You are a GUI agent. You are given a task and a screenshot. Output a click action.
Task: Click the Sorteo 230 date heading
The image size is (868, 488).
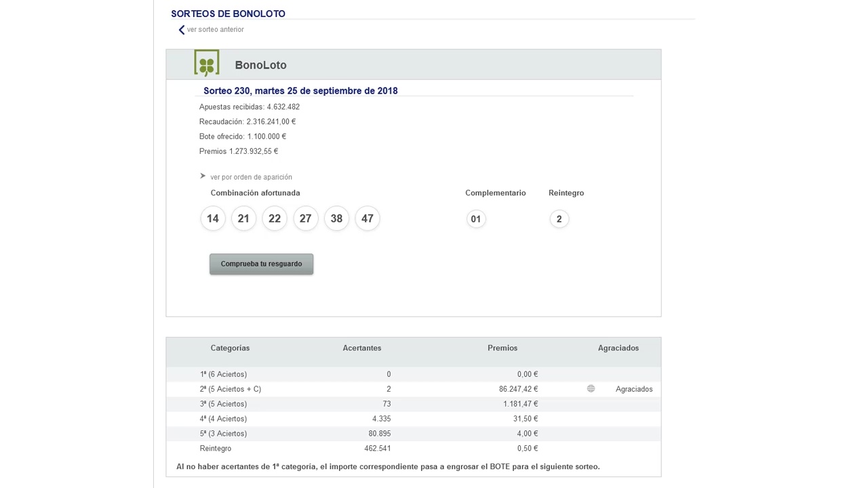click(300, 91)
